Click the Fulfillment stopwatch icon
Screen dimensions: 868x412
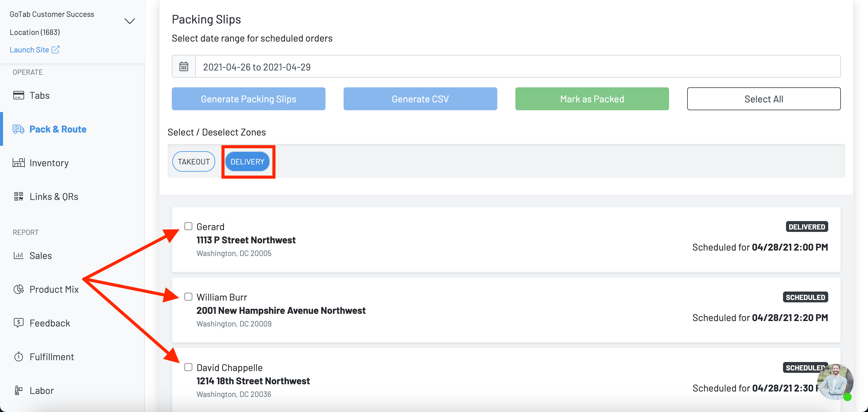click(x=18, y=357)
